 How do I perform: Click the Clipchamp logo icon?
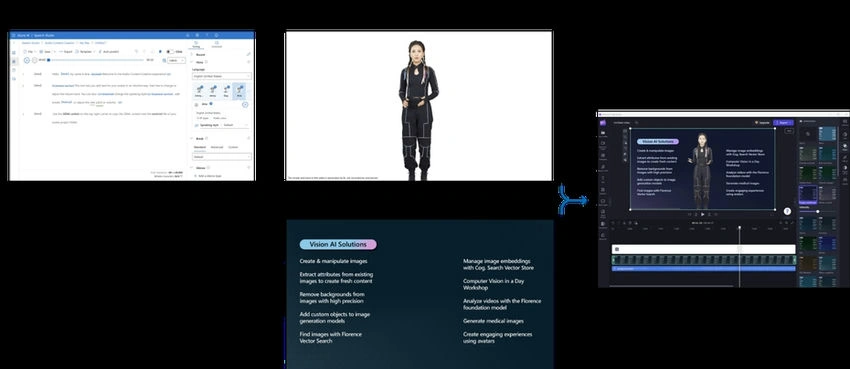coord(603,122)
